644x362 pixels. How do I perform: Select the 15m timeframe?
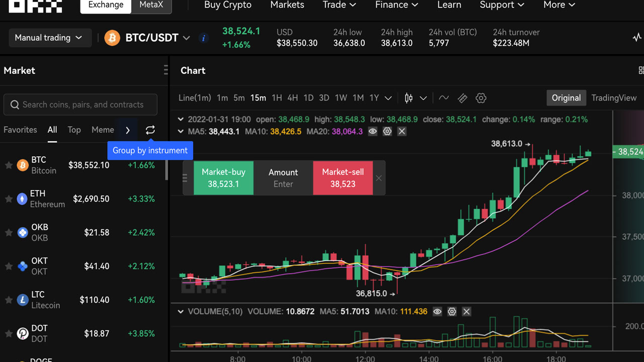click(258, 98)
